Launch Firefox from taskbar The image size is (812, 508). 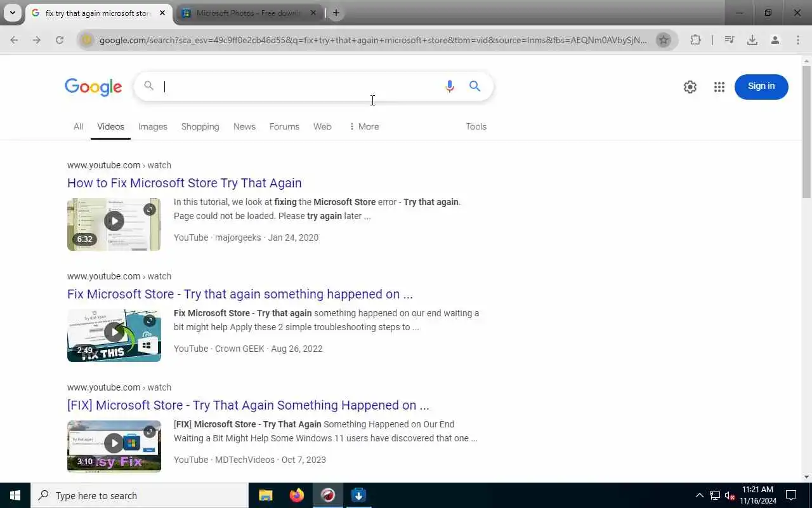coord(297,495)
